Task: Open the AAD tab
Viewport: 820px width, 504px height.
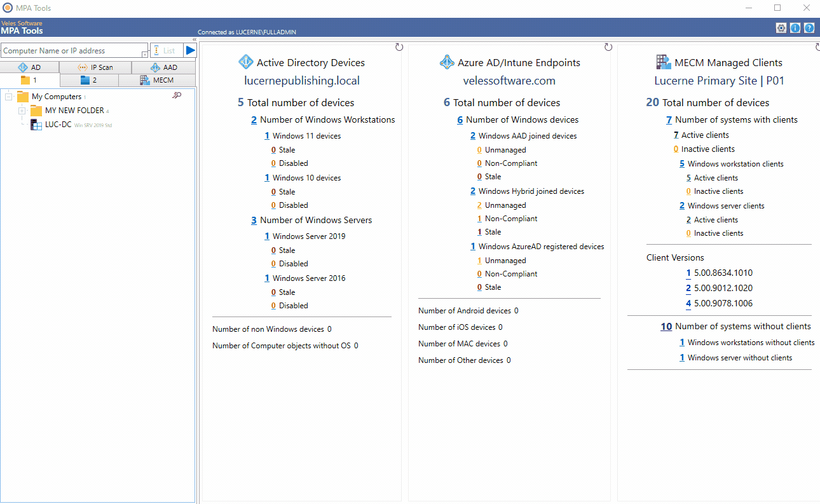Action: 164,67
